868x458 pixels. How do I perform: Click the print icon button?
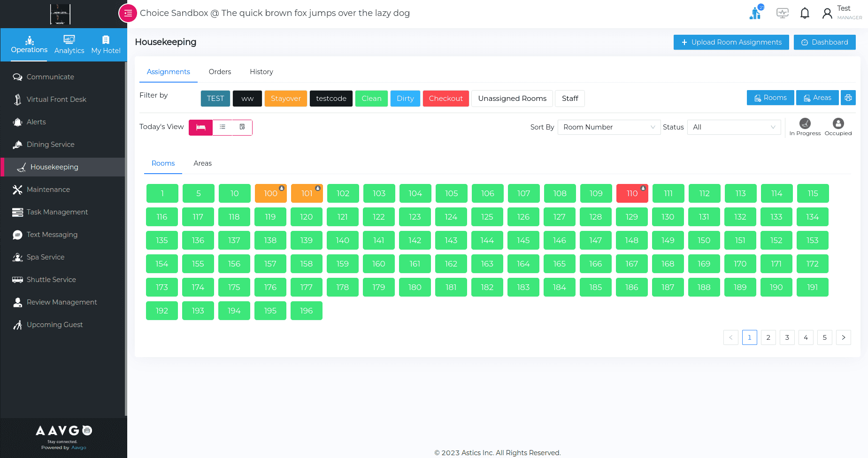click(848, 98)
